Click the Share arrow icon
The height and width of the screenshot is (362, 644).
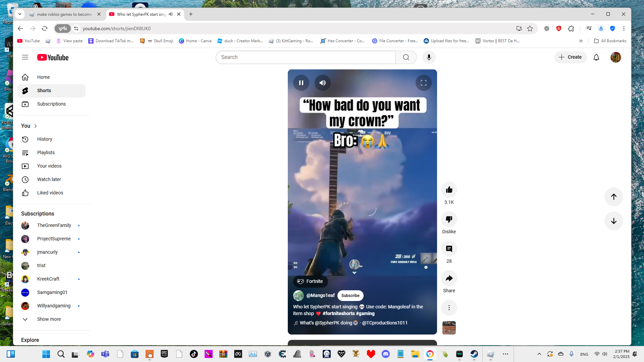pyautogui.click(x=449, y=279)
